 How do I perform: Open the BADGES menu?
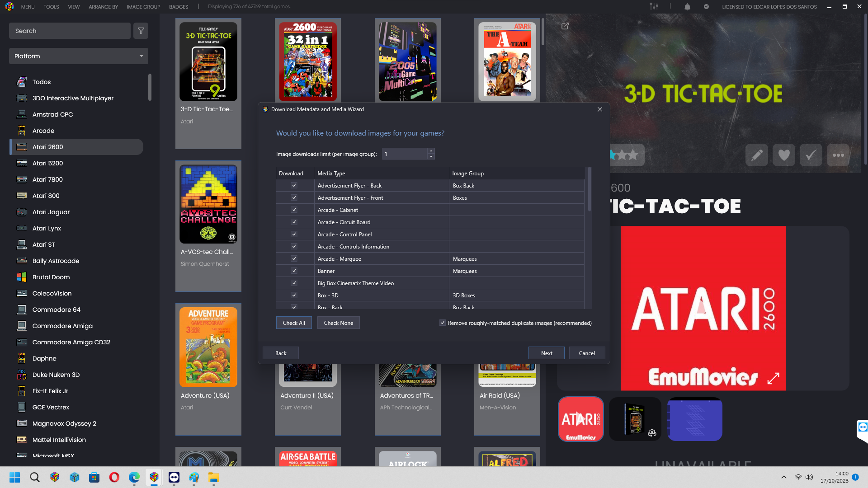point(179,7)
